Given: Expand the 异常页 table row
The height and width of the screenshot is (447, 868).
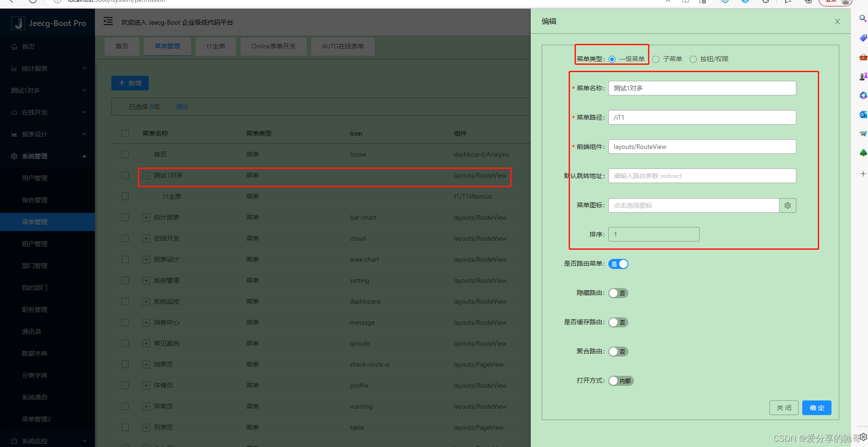Looking at the screenshot, I should tap(146, 406).
